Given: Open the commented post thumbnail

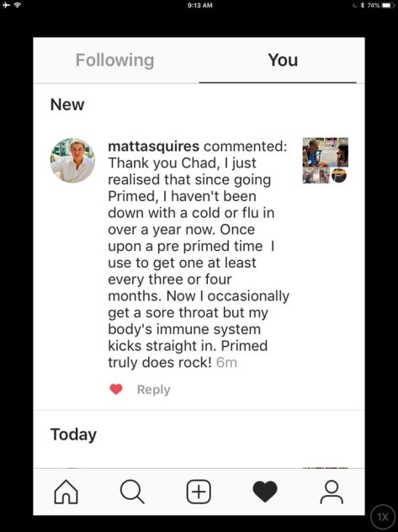Looking at the screenshot, I should [x=325, y=160].
